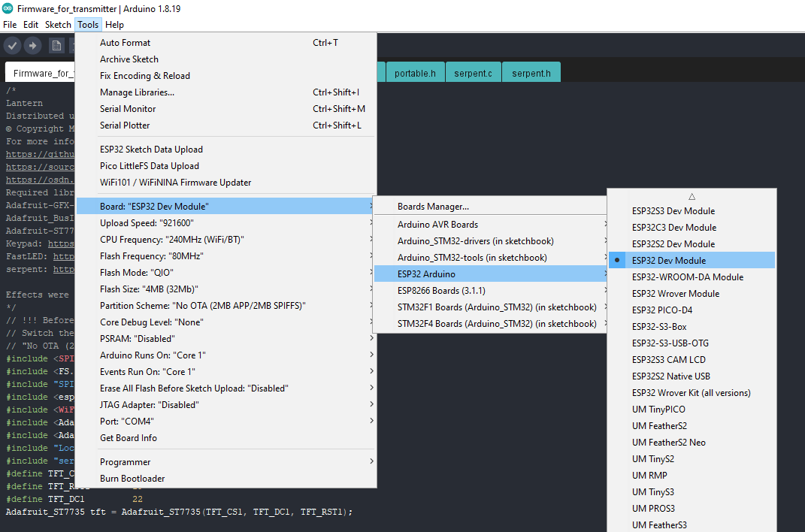Choose UM TinyPICO board
Screen dimensions: 805x532
pyautogui.click(x=692, y=410)
